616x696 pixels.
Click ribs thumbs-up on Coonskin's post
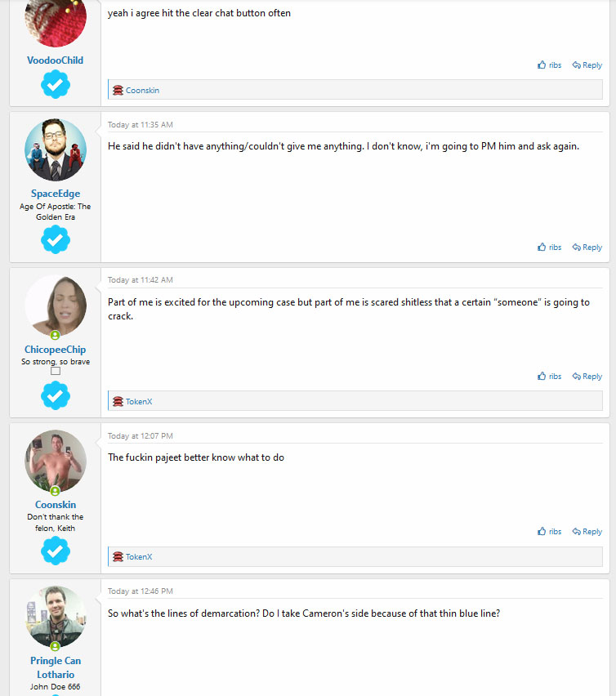[550, 531]
